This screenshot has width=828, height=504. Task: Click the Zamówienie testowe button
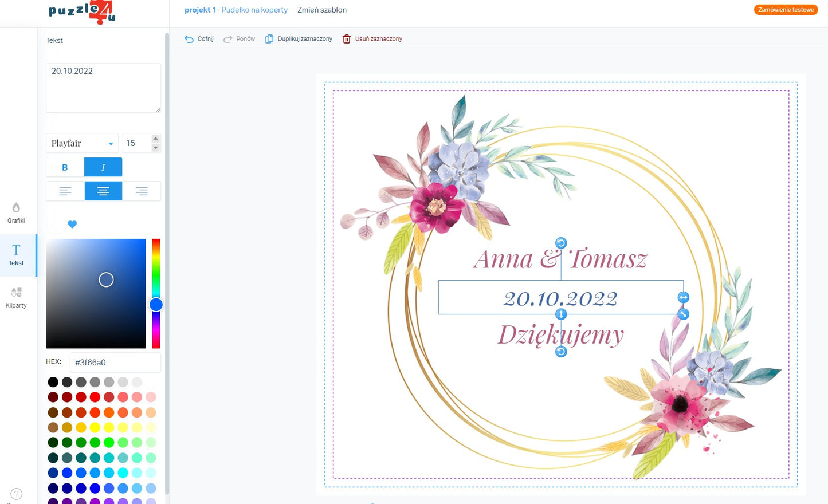[786, 10]
